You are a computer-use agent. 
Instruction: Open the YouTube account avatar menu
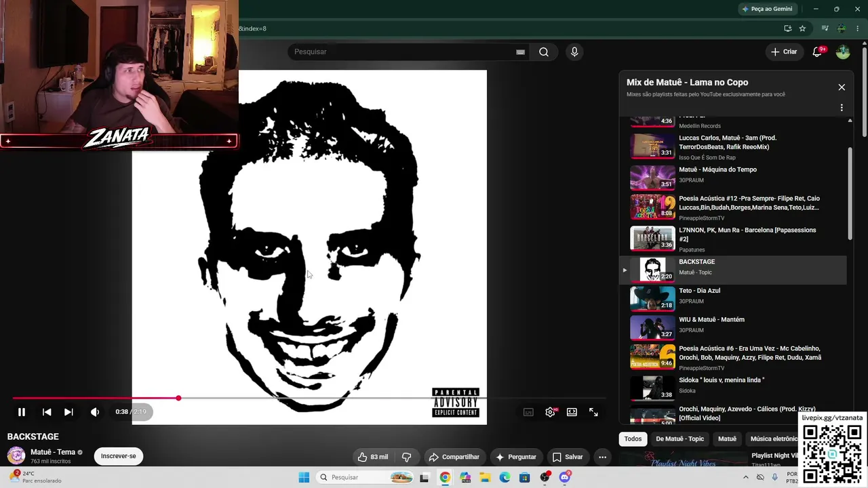[843, 52]
